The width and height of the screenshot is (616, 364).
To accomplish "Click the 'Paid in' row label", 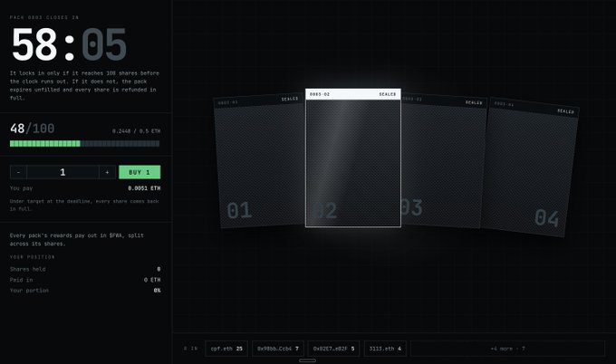I will [21, 280].
